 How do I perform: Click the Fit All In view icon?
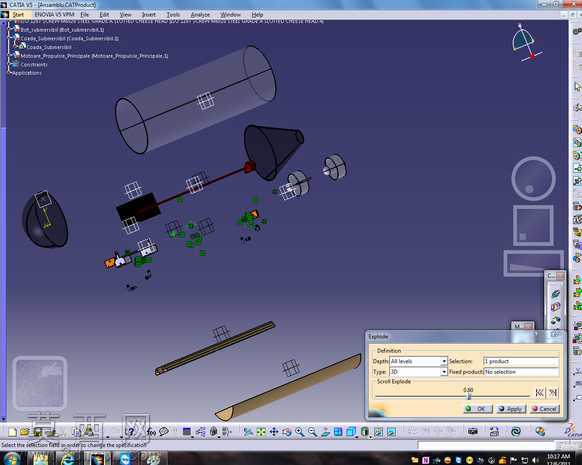click(261, 432)
